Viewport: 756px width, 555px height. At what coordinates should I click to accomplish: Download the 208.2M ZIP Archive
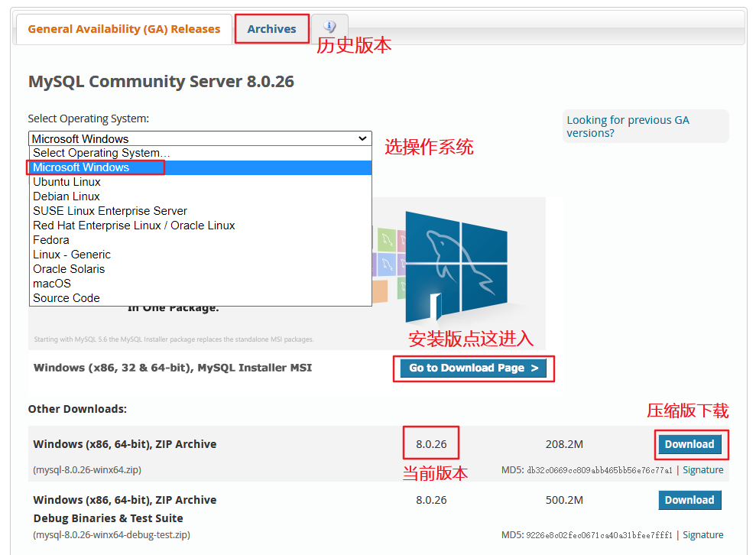pos(689,444)
